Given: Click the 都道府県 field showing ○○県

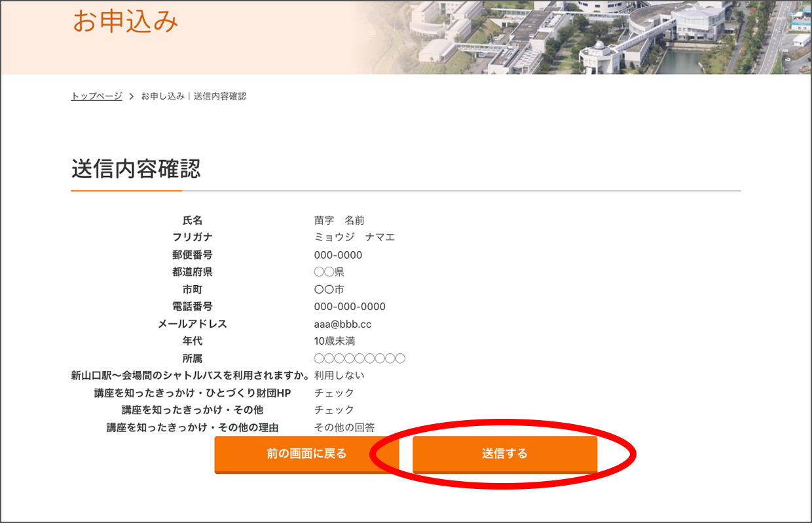Looking at the screenshot, I should click(331, 271).
